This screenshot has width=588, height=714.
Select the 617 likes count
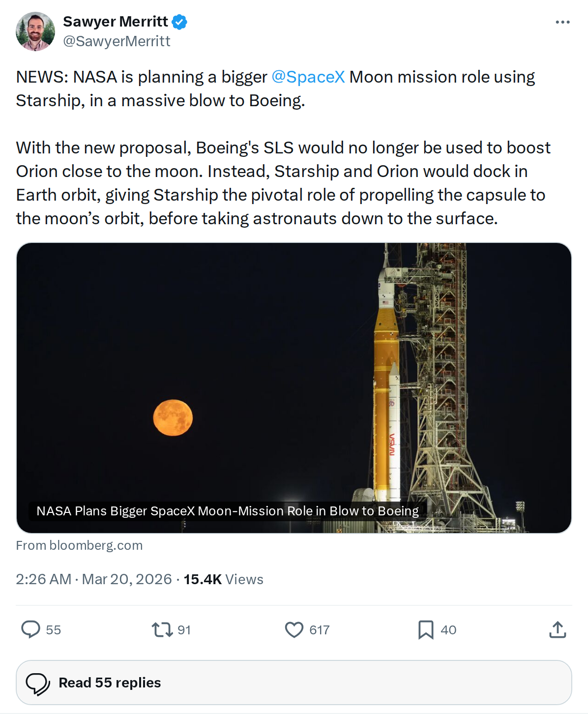318,629
